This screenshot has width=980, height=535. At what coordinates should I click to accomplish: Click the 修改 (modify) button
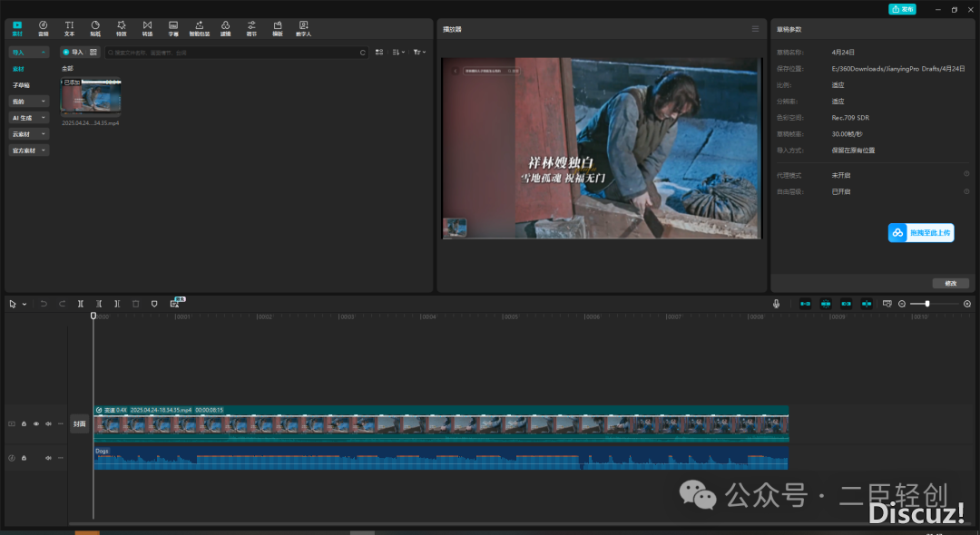[951, 284]
